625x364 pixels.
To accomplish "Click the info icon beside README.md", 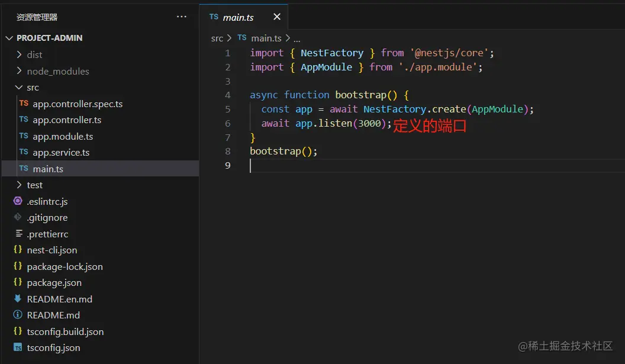I will click(18, 314).
